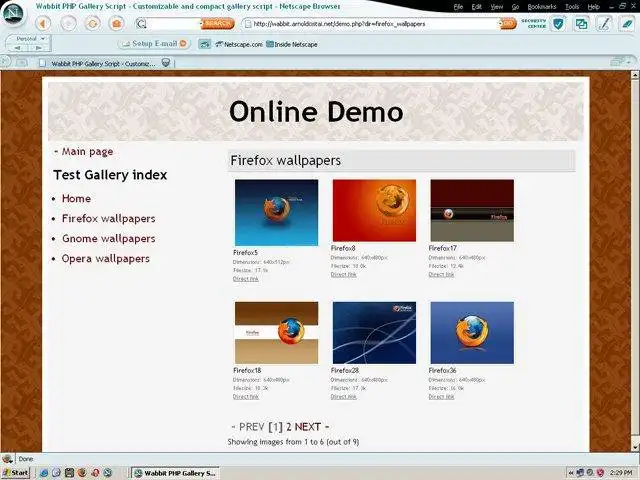Click the page scrollbar up arrow
This screenshot has height=480, width=640.
(x=635, y=75)
